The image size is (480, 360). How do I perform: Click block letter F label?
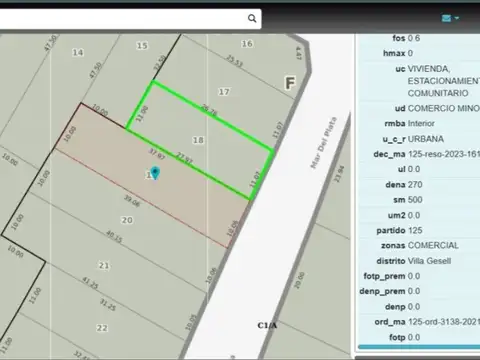tap(290, 83)
